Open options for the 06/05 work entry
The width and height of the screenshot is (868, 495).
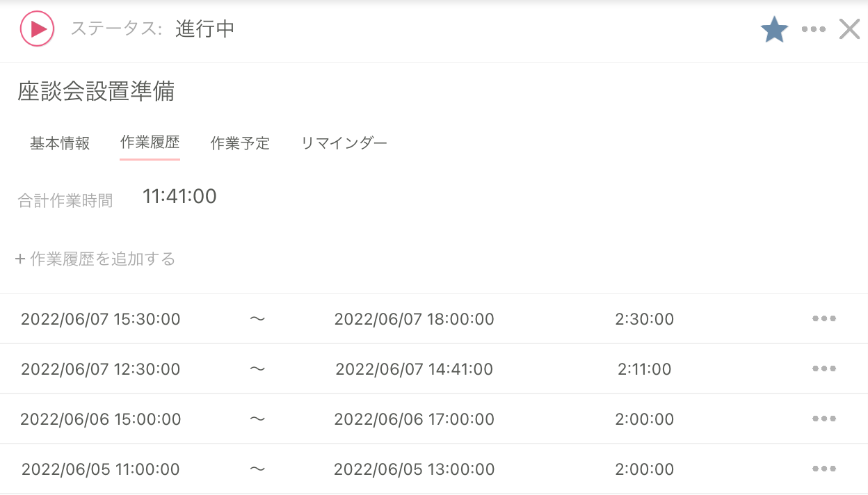(823, 469)
